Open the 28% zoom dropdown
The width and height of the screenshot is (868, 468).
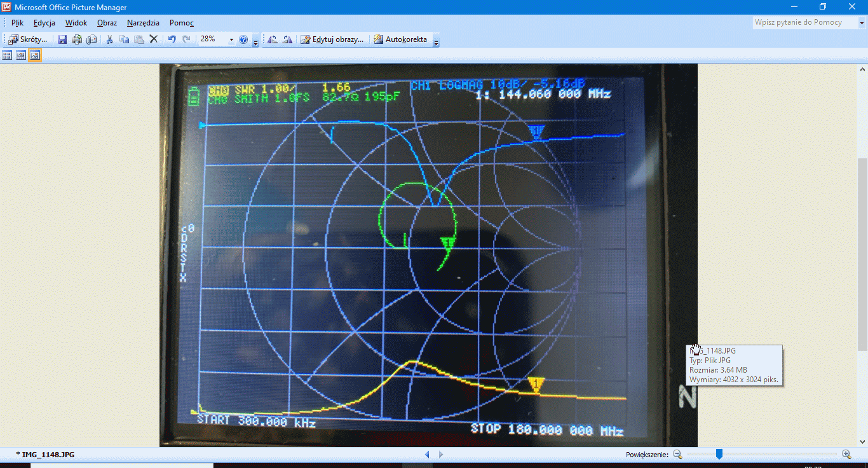pos(231,39)
